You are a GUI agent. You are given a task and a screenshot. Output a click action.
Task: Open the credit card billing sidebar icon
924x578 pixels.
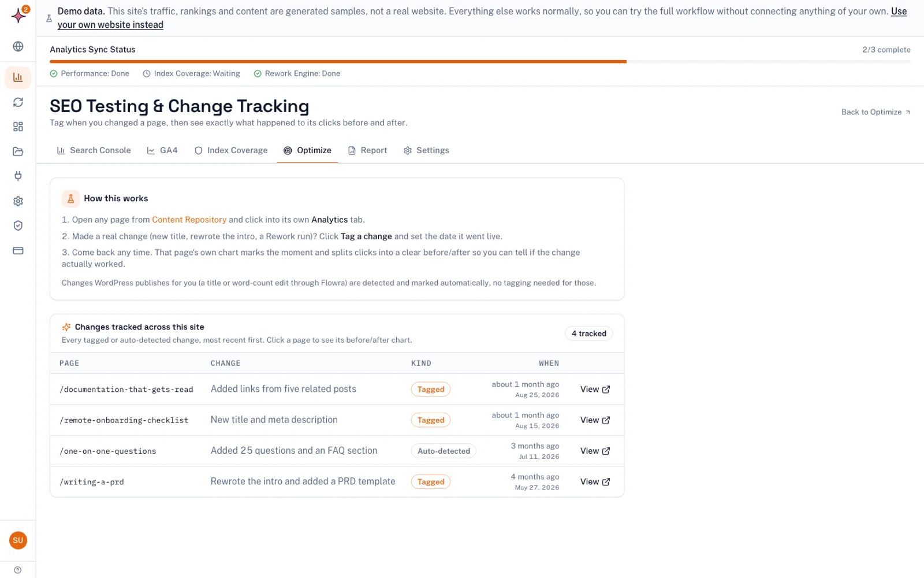click(x=18, y=250)
